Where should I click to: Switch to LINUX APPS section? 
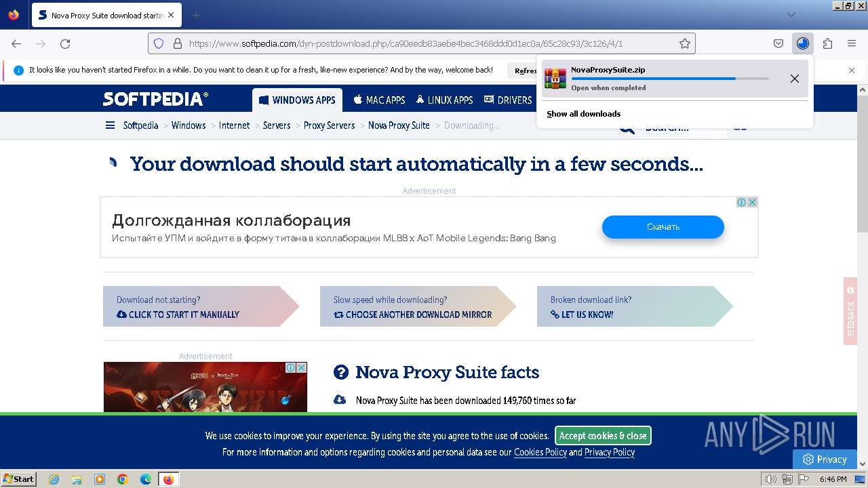click(444, 100)
